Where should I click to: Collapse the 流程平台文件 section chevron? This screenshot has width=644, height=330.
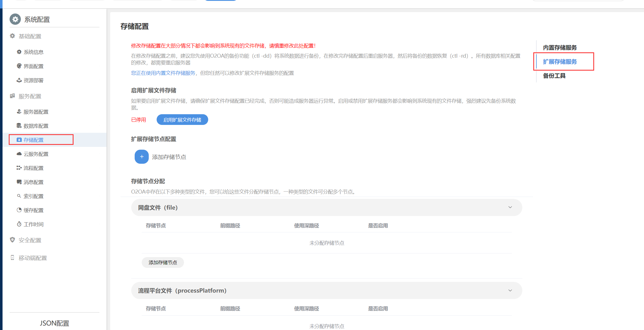510,290
